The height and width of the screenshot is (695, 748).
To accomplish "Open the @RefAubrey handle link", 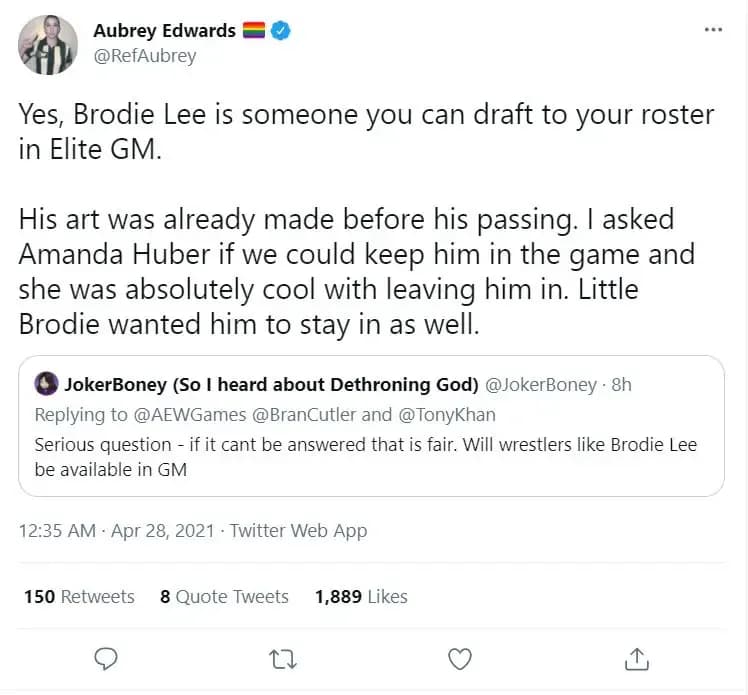I will pos(144,56).
